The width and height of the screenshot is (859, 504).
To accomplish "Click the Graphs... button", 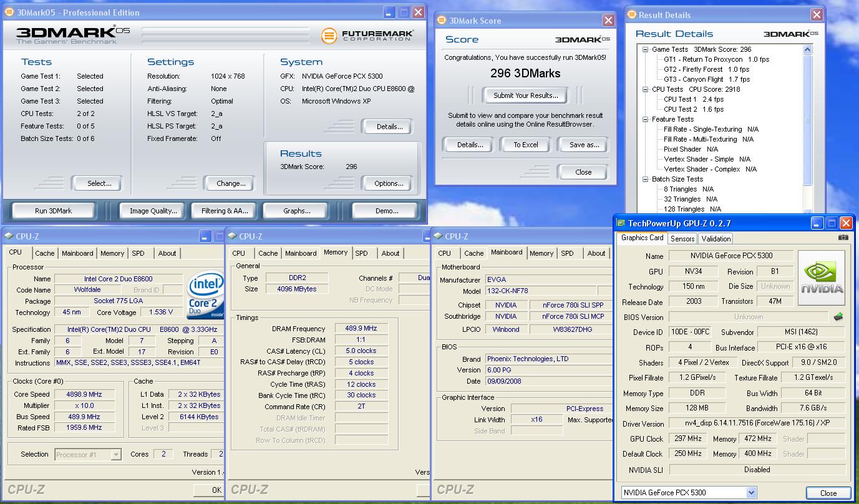I will [x=296, y=211].
